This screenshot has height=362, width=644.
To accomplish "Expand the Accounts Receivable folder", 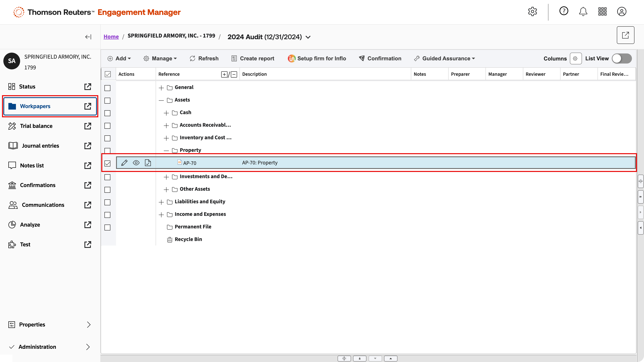I will pyautogui.click(x=166, y=126).
